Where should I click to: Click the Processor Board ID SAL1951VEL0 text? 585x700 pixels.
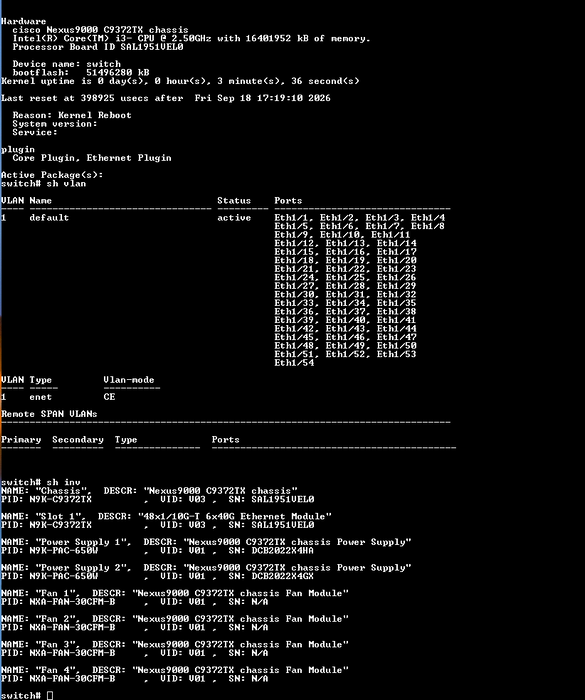point(98,47)
